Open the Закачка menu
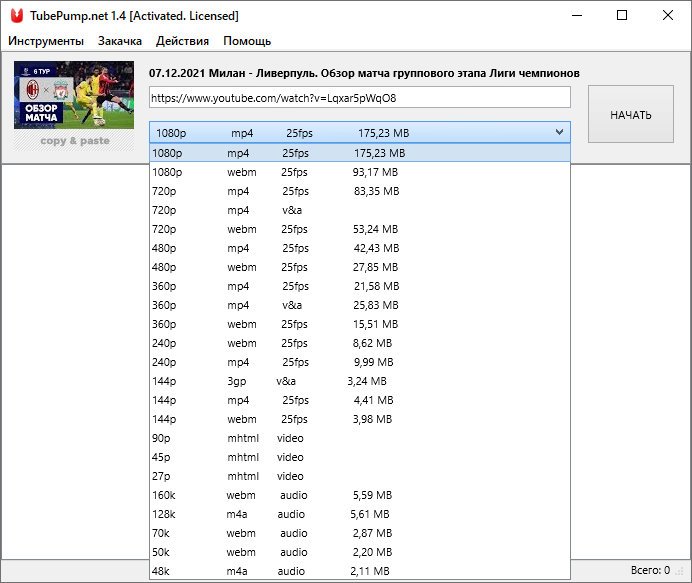This screenshot has width=692, height=583. (x=120, y=41)
